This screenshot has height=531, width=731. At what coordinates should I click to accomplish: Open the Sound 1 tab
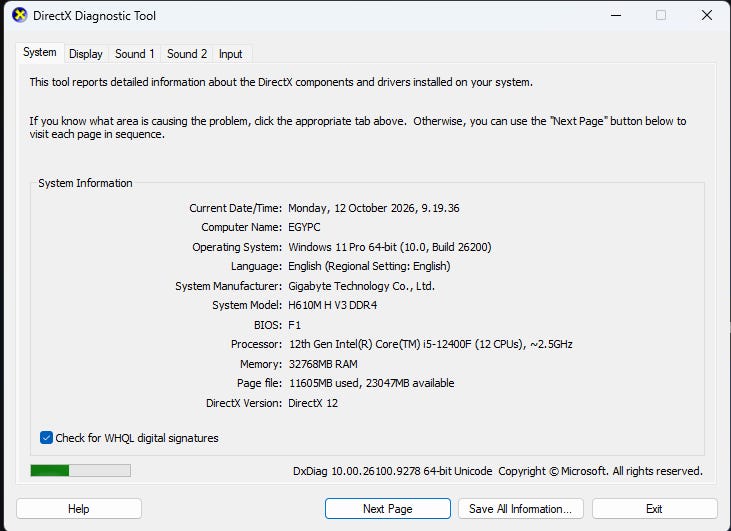pos(135,54)
